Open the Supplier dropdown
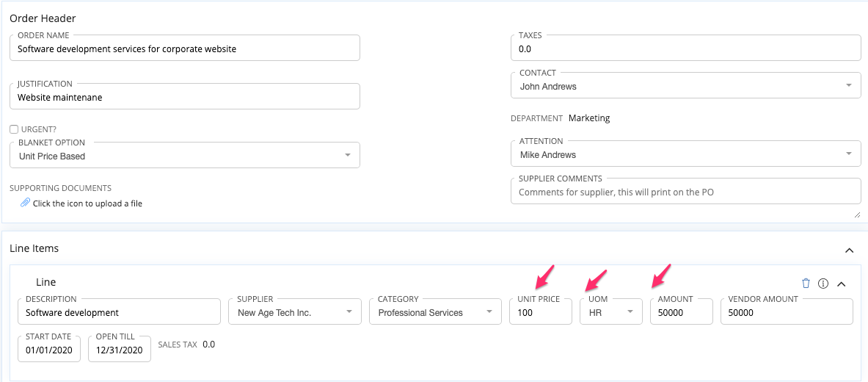The image size is (868, 382). coord(295,311)
